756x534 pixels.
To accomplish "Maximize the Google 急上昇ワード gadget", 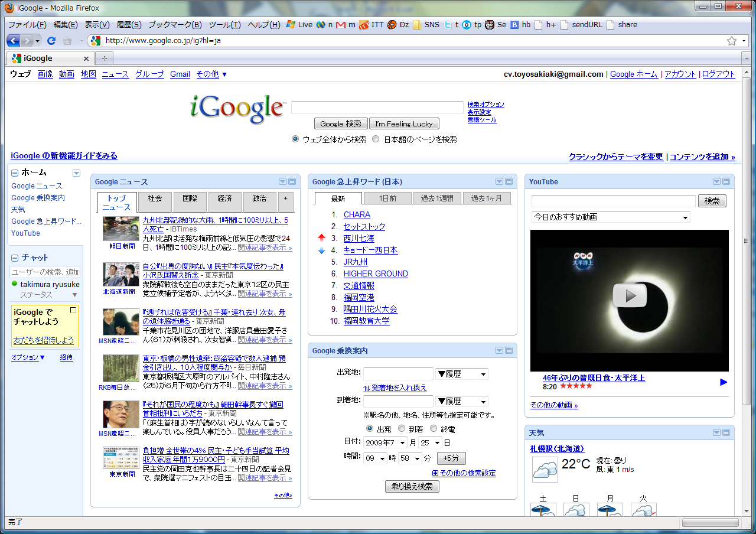I will coord(509,182).
